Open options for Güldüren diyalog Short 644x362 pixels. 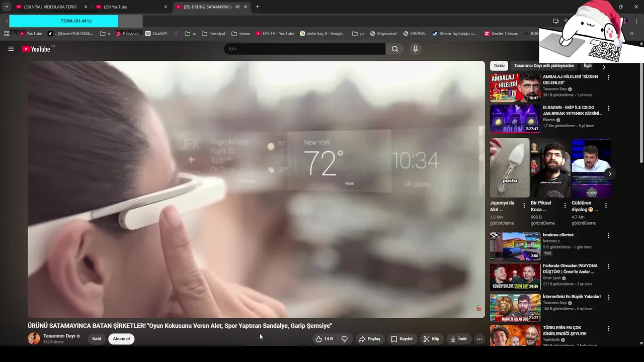pyautogui.click(x=606, y=206)
